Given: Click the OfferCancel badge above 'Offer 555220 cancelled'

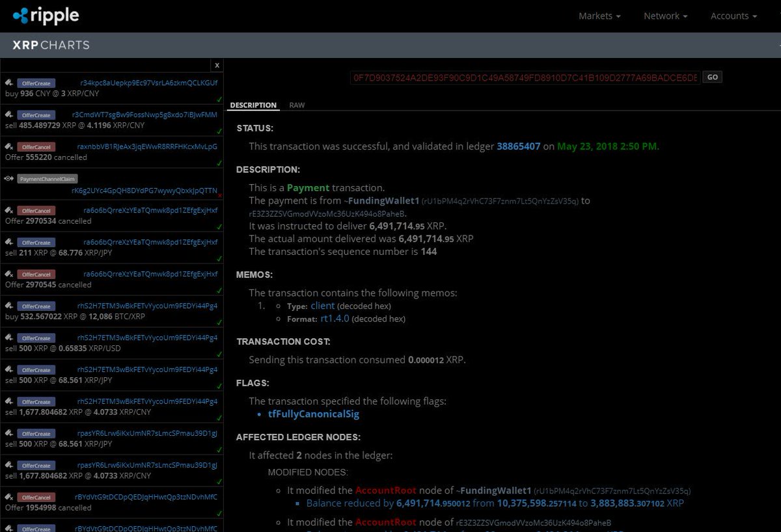Looking at the screenshot, I should 36,147.
